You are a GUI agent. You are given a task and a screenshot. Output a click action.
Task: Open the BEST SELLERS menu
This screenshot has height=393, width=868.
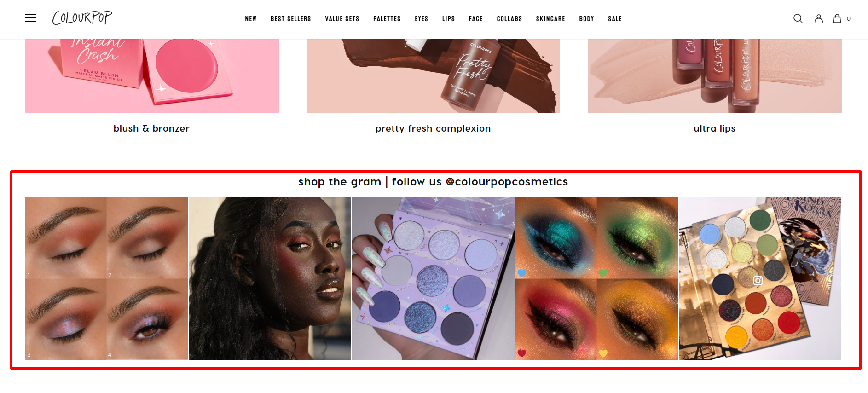tap(290, 19)
